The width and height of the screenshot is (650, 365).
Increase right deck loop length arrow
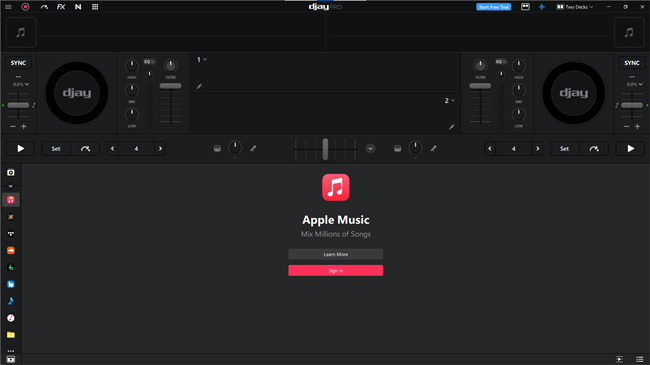point(538,148)
